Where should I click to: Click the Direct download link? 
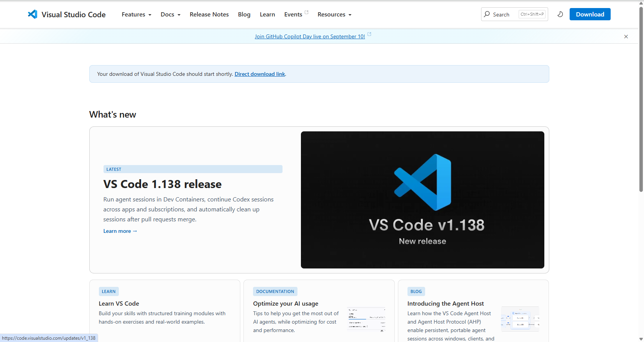coord(260,74)
